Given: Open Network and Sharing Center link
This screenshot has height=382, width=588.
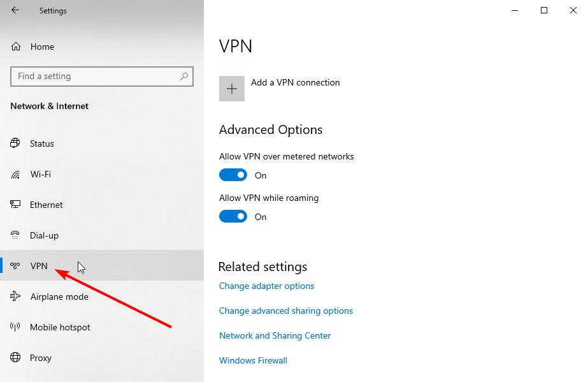Looking at the screenshot, I should coord(275,335).
